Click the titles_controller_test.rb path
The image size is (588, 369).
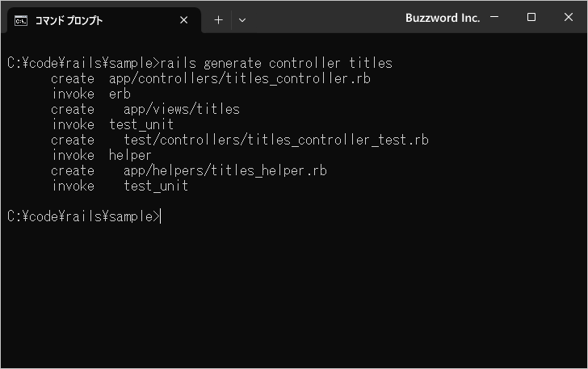click(276, 140)
